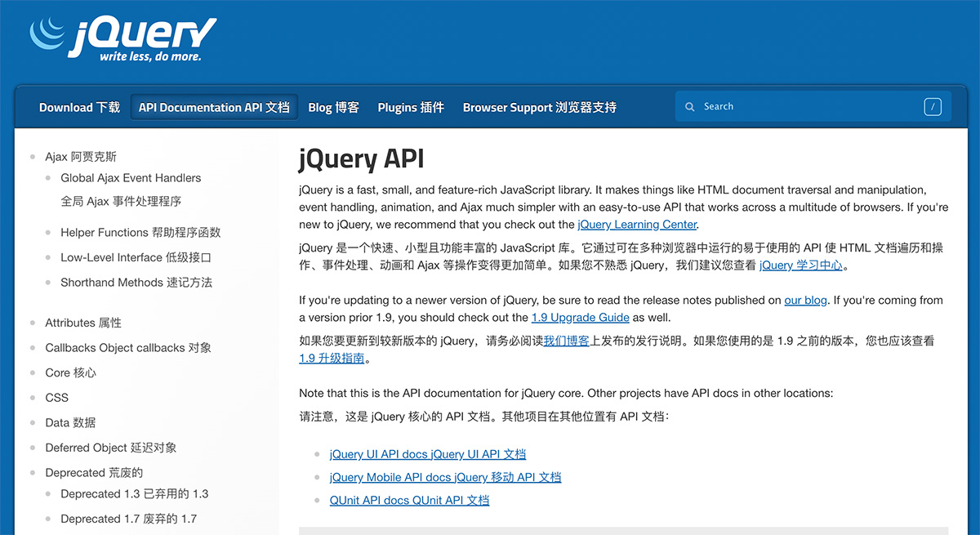Open the 1.9 升级指南 link
The height and width of the screenshot is (535, 980).
tap(332, 359)
